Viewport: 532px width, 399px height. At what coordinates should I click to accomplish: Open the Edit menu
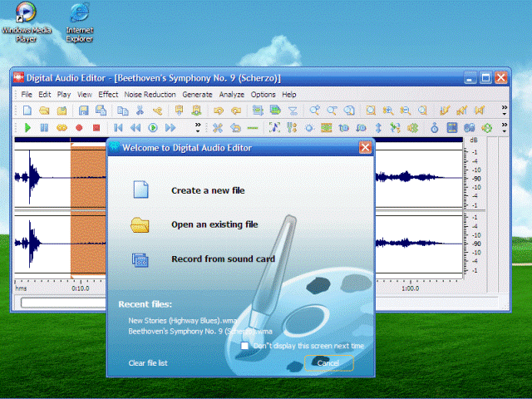(x=44, y=94)
